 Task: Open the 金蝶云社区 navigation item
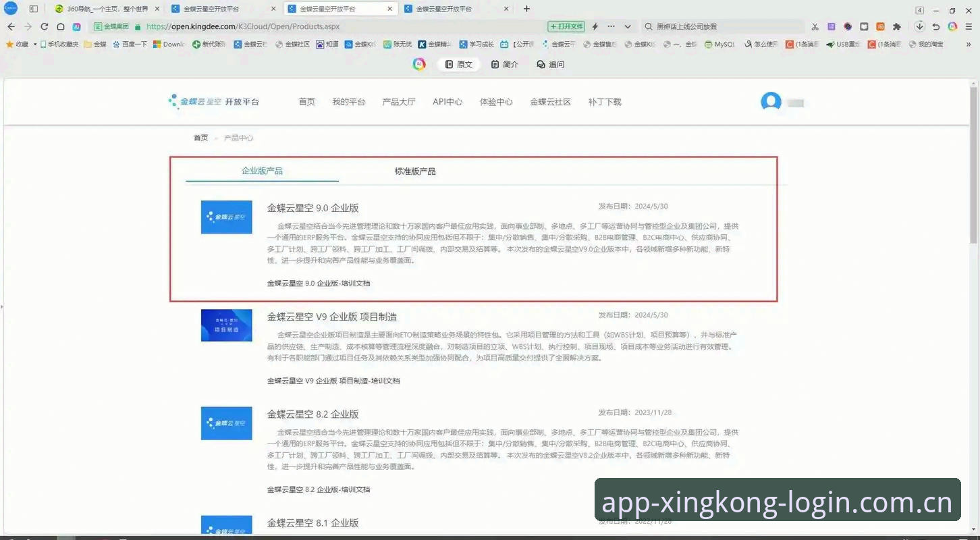550,102
